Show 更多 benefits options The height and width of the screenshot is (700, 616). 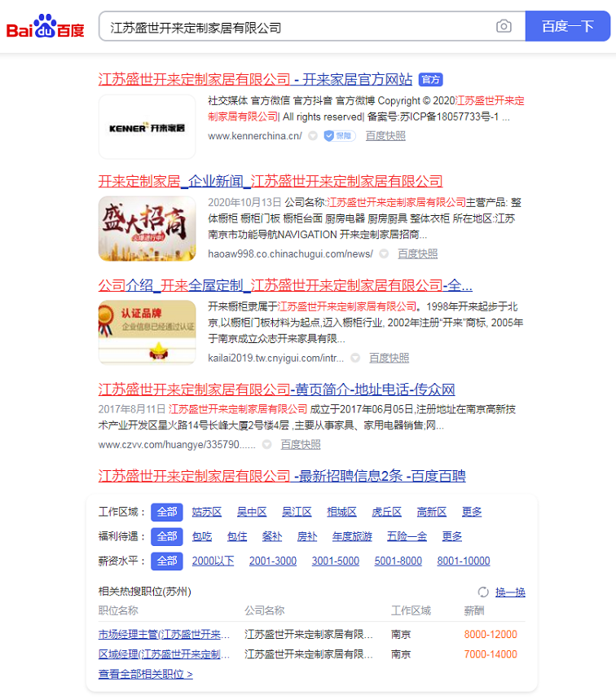(x=452, y=536)
